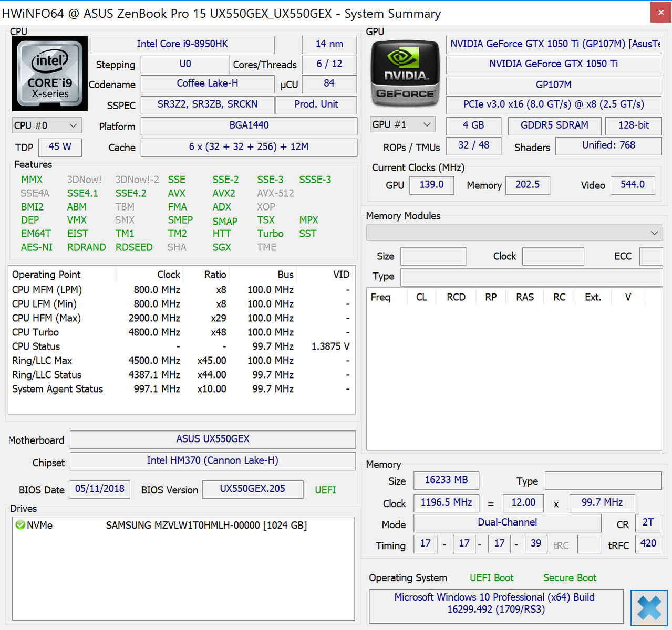The width and height of the screenshot is (672, 630).
Task: Open the GPU #1 selector dropdown
Action: pyautogui.click(x=403, y=124)
